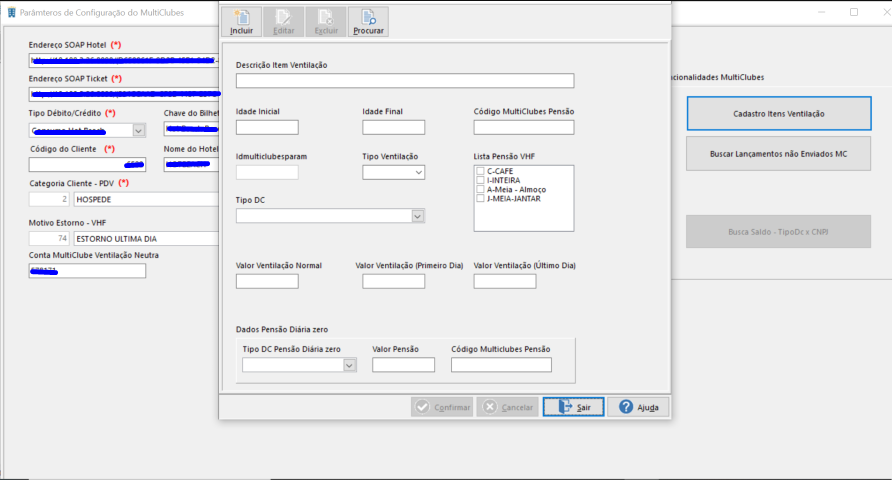
Task: Click the Idade Final field
Action: tap(394, 127)
